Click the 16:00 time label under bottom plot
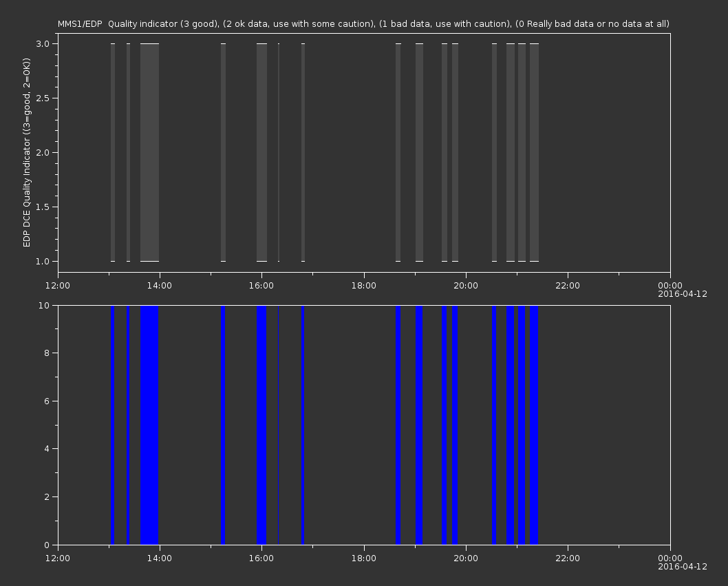Screen dimensions: 728x586 pyautogui.click(x=261, y=558)
